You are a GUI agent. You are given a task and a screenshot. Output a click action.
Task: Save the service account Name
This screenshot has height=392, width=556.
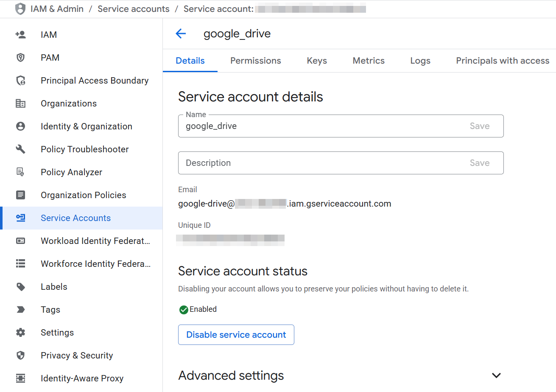tap(479, 126)
